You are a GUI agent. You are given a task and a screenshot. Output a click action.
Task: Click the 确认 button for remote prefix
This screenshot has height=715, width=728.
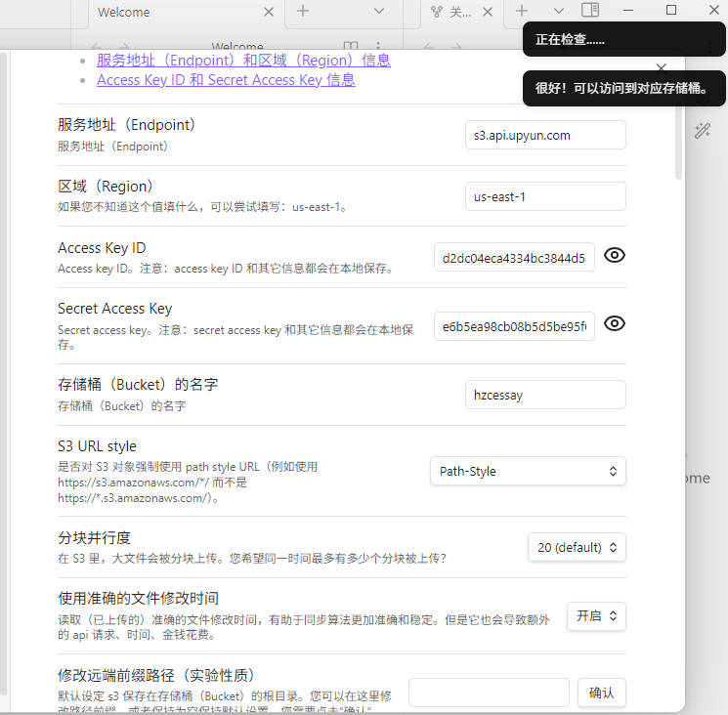602,693
